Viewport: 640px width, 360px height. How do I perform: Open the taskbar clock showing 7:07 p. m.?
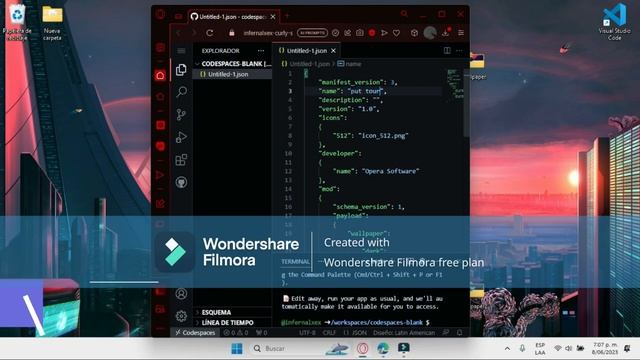tap(605, 349)
